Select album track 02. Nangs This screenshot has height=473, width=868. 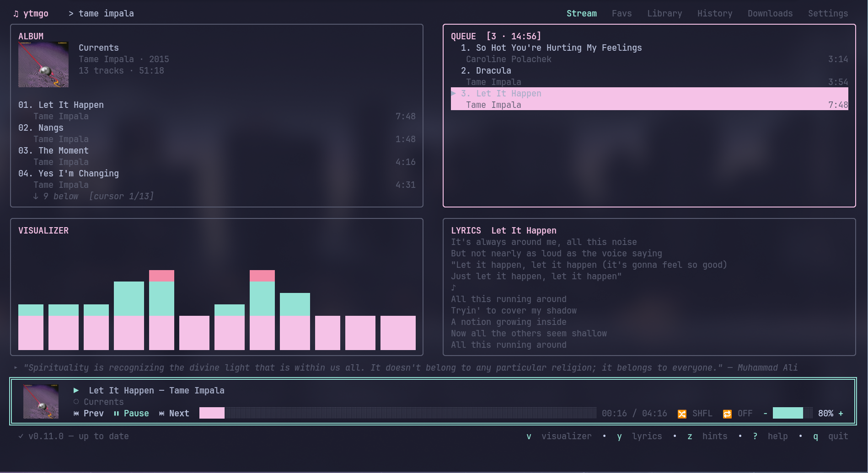[x=217, y=133]
